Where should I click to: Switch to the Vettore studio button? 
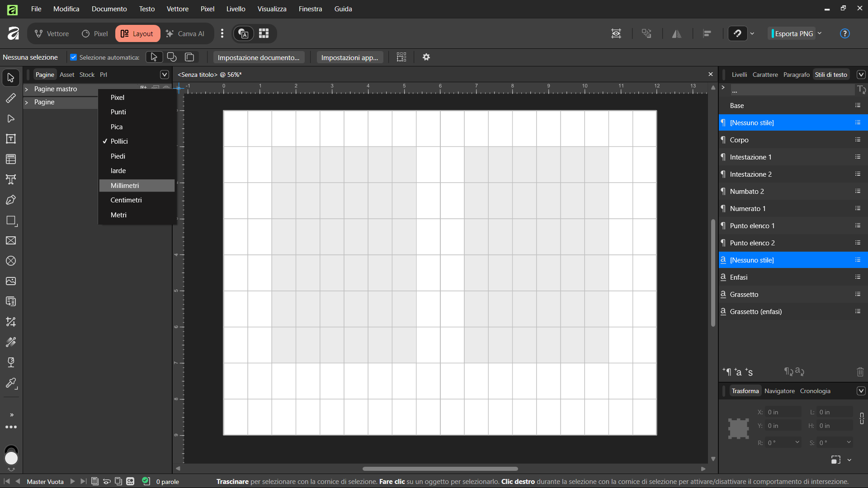pos(52,33)
